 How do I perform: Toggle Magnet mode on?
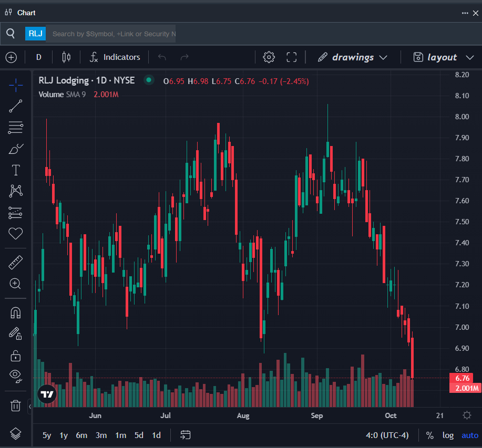pos(15,312)
